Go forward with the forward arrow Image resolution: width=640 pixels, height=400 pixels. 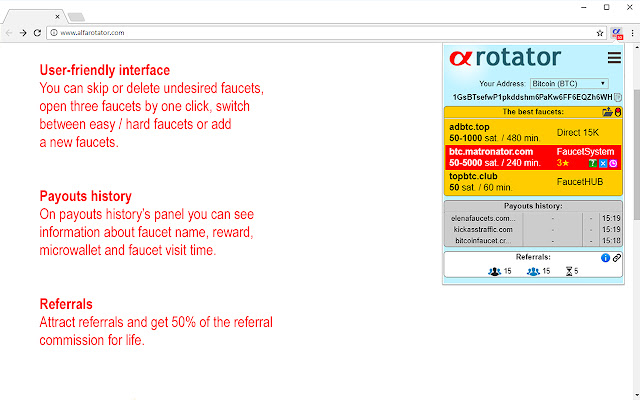[23, 33]
